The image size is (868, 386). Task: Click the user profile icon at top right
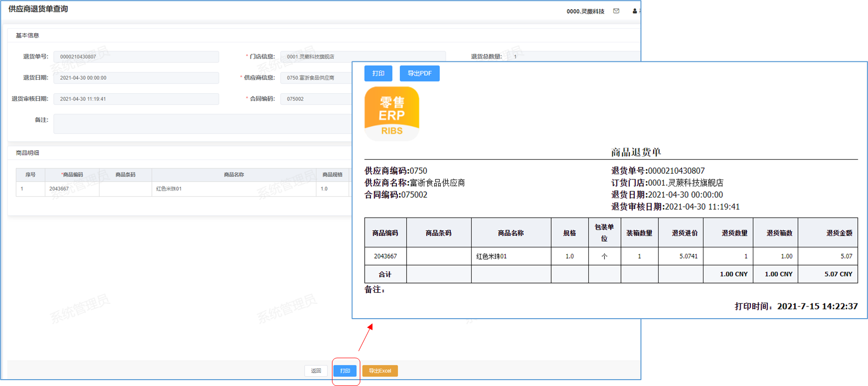(x=634, y=11)
